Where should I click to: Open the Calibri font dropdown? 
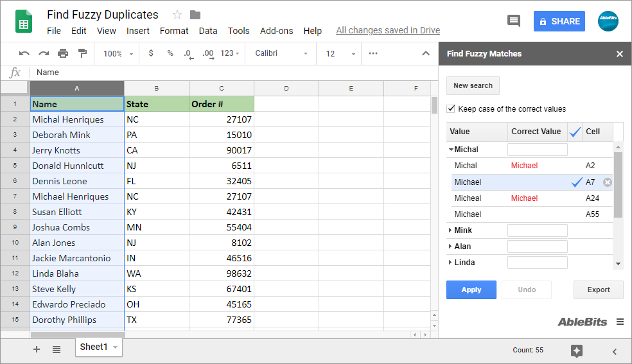281,53
